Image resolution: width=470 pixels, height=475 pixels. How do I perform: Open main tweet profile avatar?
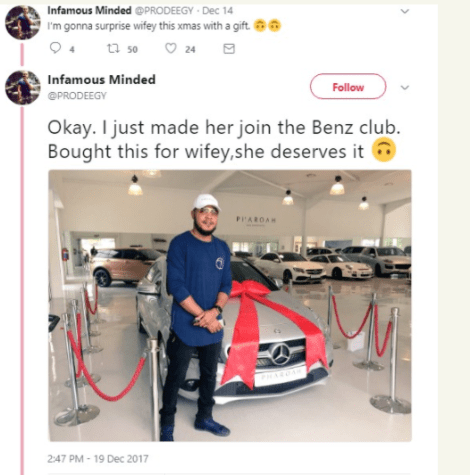click(23, 87)
